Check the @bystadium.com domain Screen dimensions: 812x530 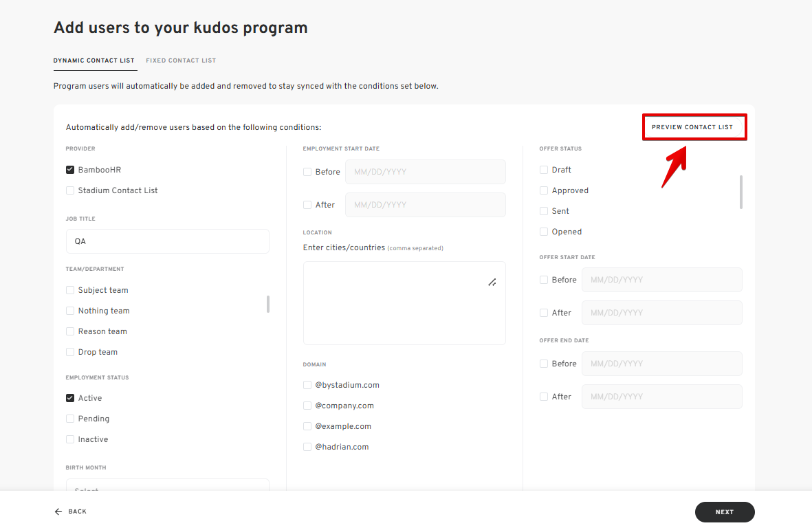pyautogui.click(x=307, y=385)
